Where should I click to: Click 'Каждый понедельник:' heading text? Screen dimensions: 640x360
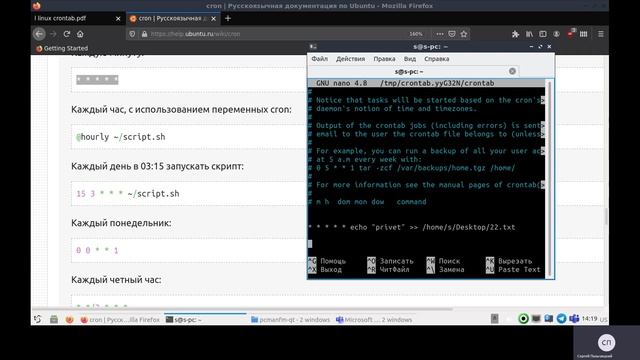click(121, 223)
